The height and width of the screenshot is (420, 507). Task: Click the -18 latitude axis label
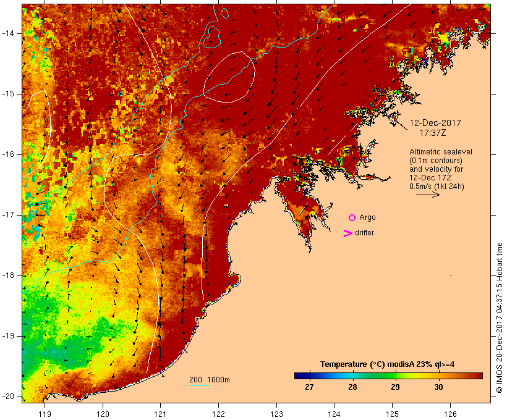click(x=7, y=275)
